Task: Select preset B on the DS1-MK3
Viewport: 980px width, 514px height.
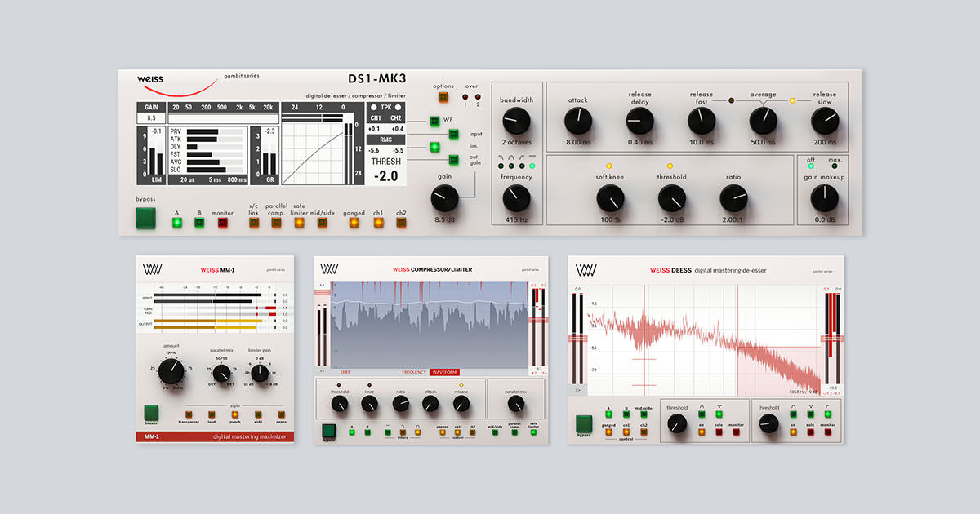Action: [x=198, y=222]
